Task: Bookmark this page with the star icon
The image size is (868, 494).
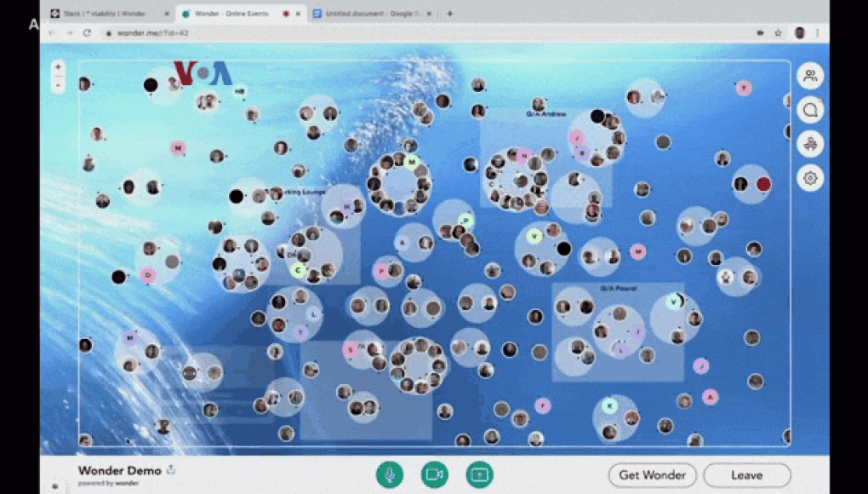Action: pyautogui.click(x=778, y=33)
